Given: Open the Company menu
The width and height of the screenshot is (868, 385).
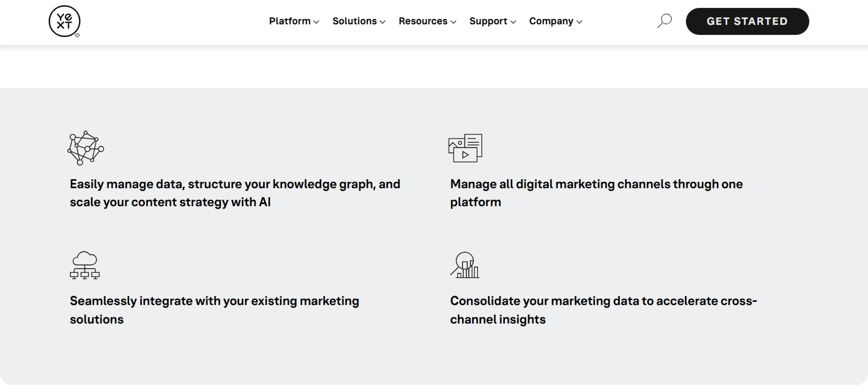Looking at the screenshot, I should [555, 21].
